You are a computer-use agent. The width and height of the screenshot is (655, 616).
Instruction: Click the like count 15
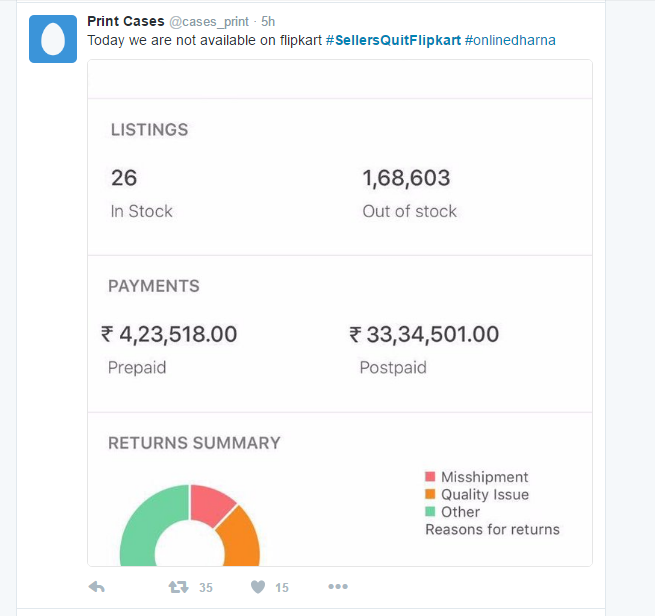(282, 588)
